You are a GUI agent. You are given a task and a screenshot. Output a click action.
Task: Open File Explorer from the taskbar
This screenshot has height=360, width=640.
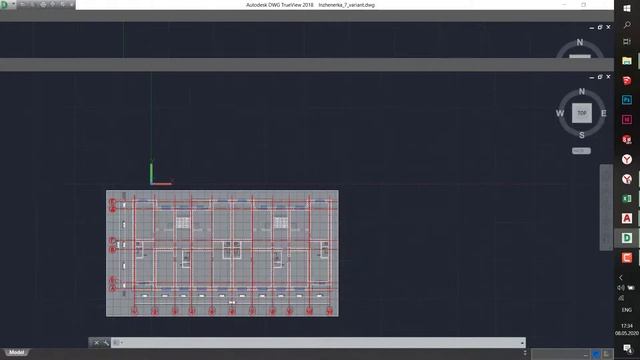click(627, 61)
